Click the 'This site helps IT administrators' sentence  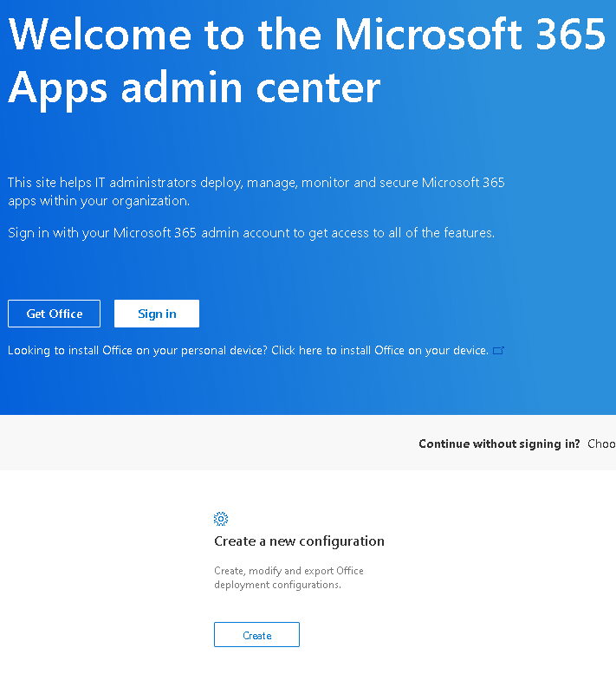click(256, 183)
